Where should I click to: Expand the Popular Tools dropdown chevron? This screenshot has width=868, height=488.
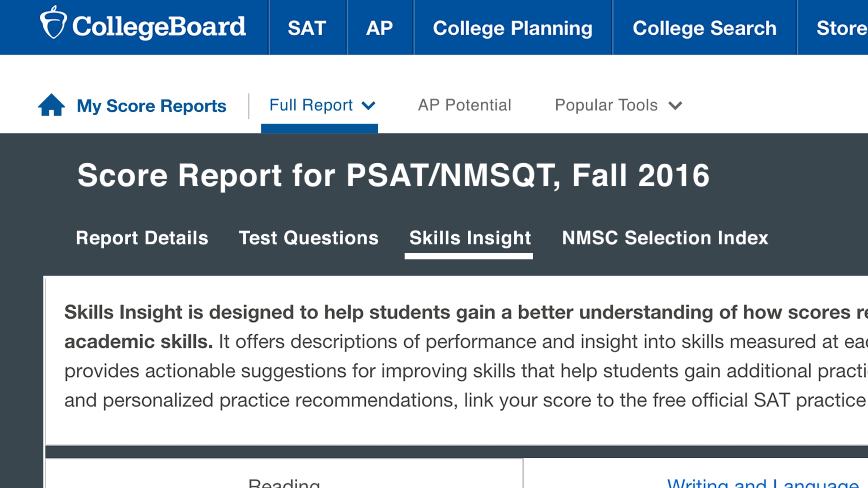click(675, 106)
